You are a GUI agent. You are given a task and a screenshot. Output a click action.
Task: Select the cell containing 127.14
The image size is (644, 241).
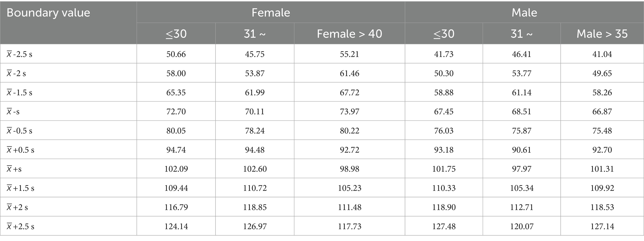point(602,226)
